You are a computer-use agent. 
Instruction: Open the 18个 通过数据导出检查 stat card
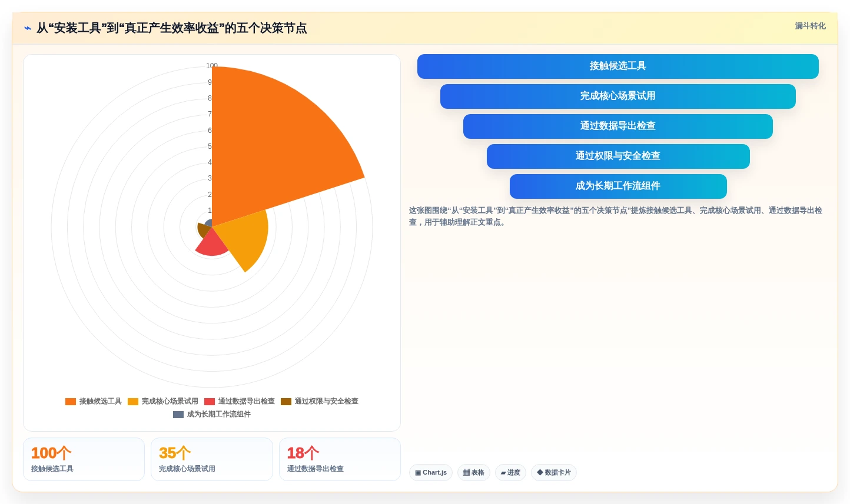click(340, 459)
